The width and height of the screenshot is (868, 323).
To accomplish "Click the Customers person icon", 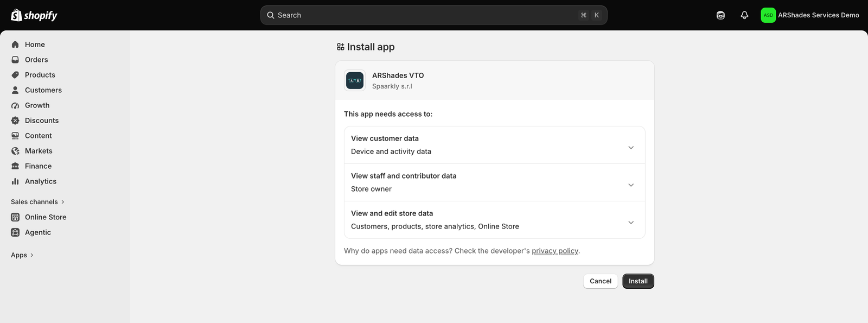I will (15, 90).
